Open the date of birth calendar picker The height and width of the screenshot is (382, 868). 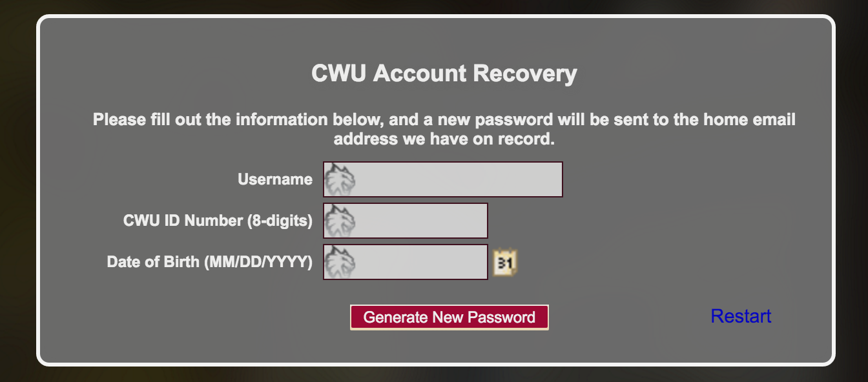506,263
